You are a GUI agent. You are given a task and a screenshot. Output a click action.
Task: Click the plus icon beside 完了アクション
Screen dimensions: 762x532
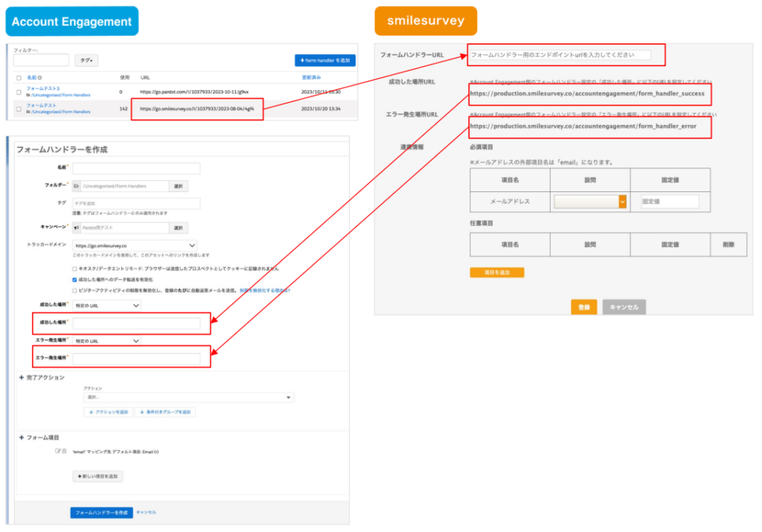tap(22, 377)
